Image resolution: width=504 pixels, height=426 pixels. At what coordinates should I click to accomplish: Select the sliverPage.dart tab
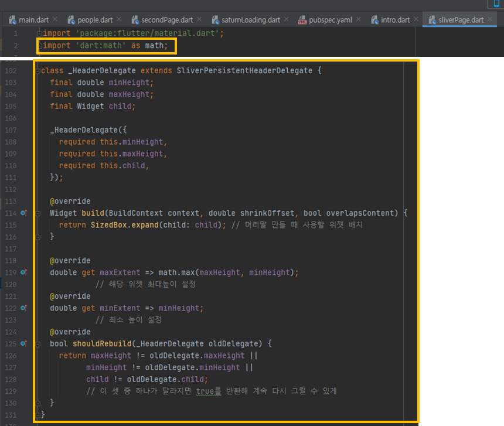pos(460,20)
